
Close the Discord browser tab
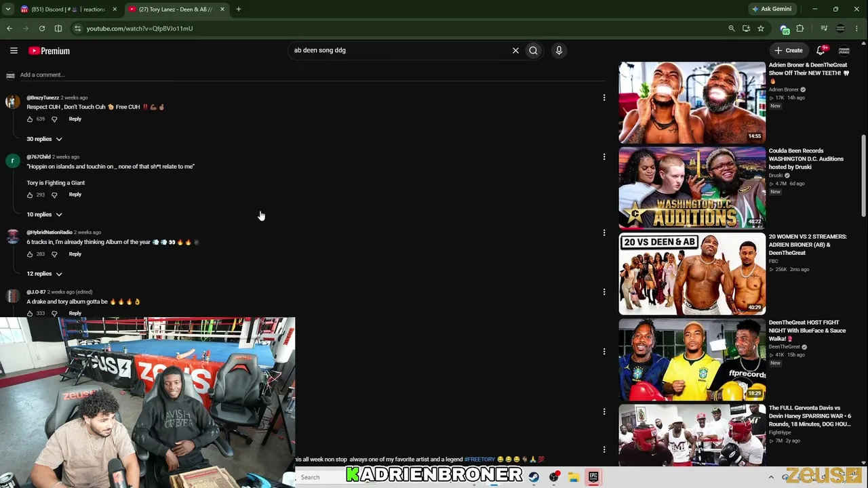[115, 9]
